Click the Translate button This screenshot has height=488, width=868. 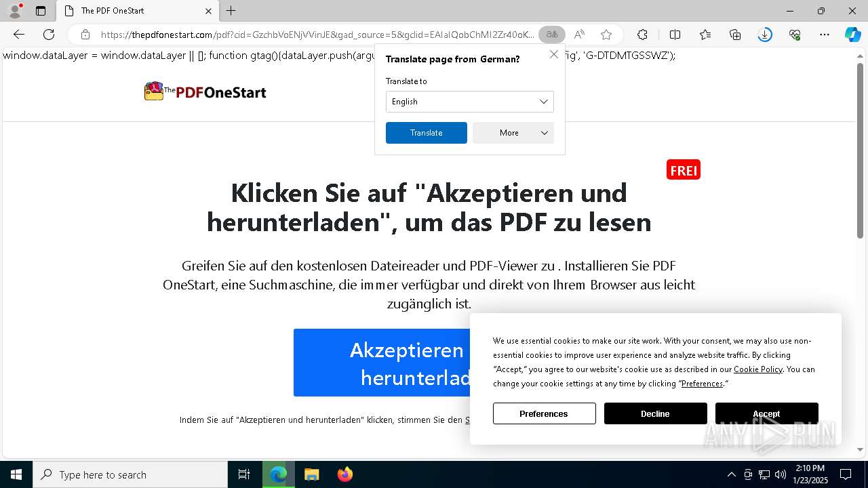427,133
